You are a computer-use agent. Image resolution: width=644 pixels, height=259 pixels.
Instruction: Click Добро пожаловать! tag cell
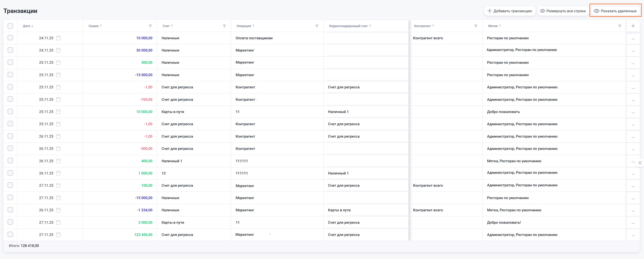pos(504,222)
